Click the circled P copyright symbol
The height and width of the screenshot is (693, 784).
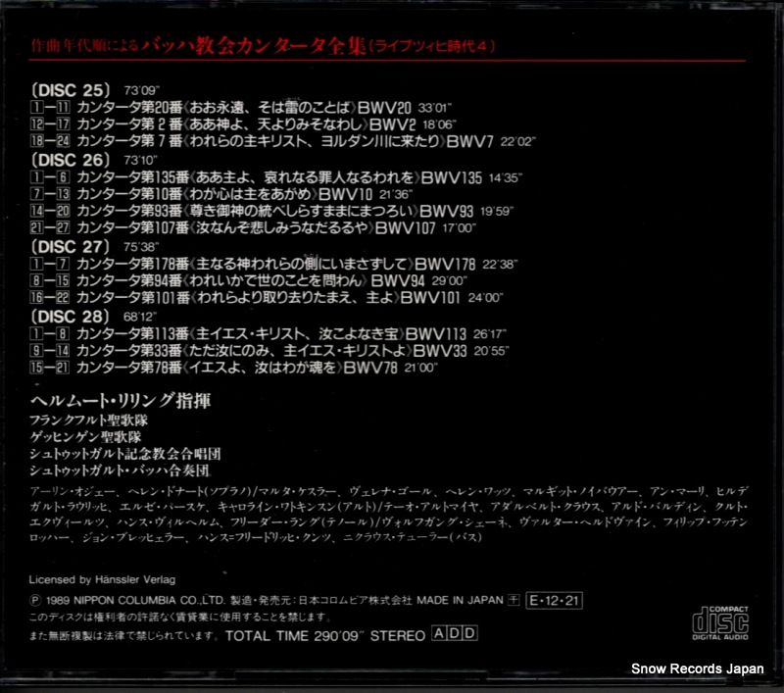[x=35, y=600]
